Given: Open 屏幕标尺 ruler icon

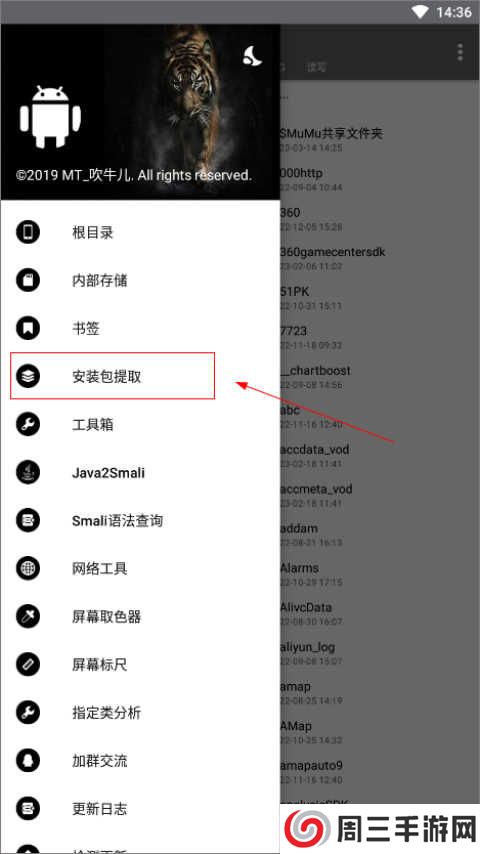Looking at the screenshot, I should 28,664.
